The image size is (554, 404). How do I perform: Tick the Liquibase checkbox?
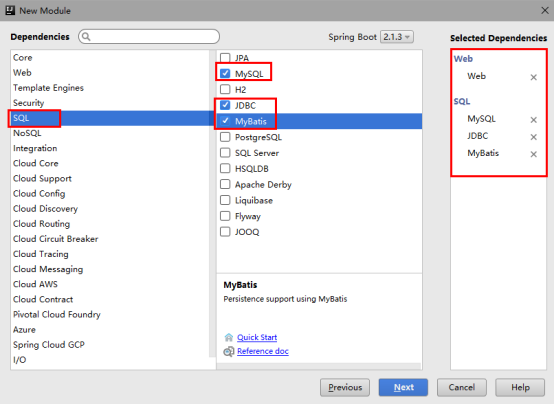click(225, 200)
